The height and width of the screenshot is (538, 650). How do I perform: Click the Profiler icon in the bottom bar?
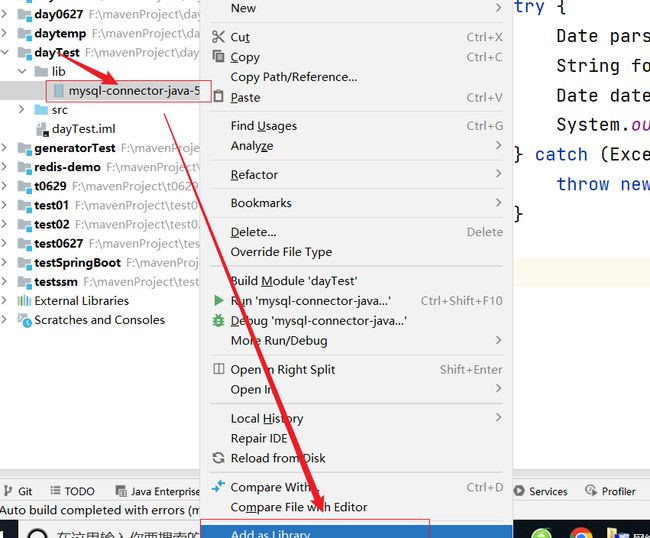coord(591,491)
